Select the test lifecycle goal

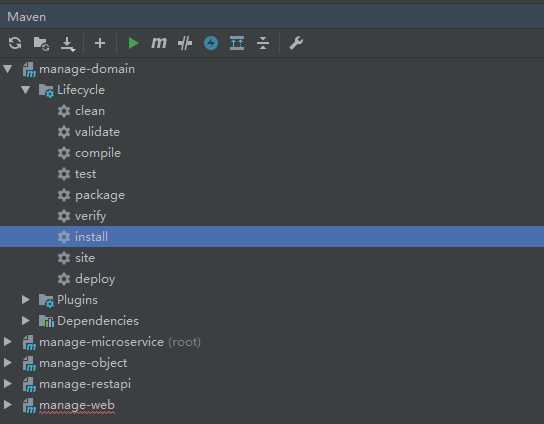click(x=86, y=174)
